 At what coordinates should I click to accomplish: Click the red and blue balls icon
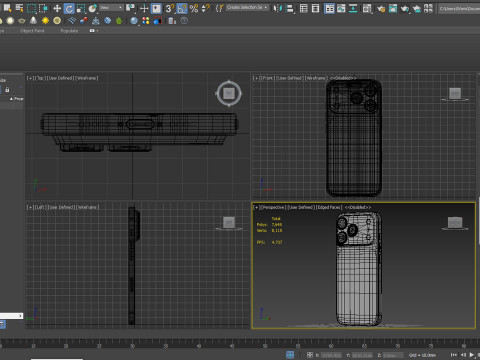pyautogui.click(x=84, y=21)
